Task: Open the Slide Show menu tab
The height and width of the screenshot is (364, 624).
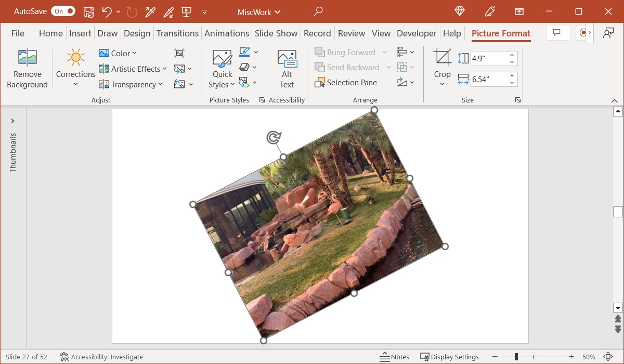Action: click(276, 33)
